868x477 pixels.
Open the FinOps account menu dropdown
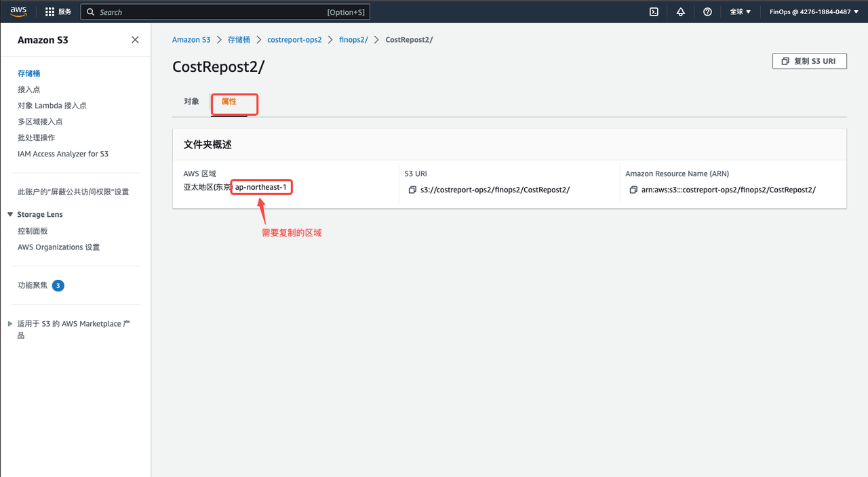pyautogui.click(x=814, y=12)
